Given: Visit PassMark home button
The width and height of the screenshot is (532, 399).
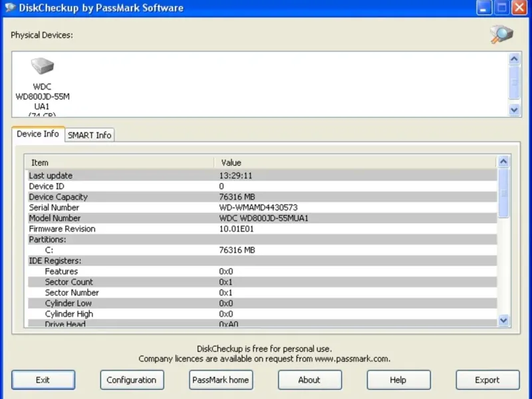Looking at the screenshot, I should pyautogui.click(x=221, y=380).
